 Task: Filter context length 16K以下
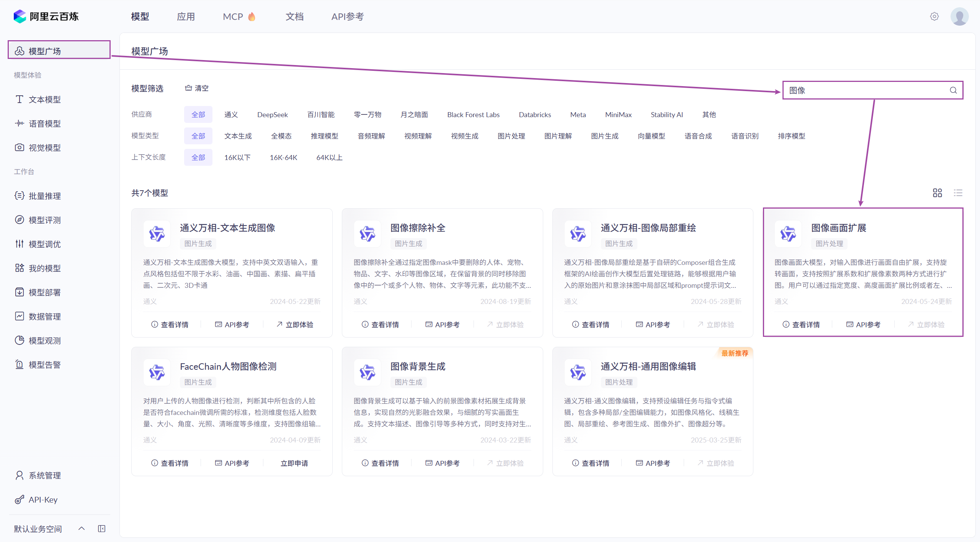237,157
